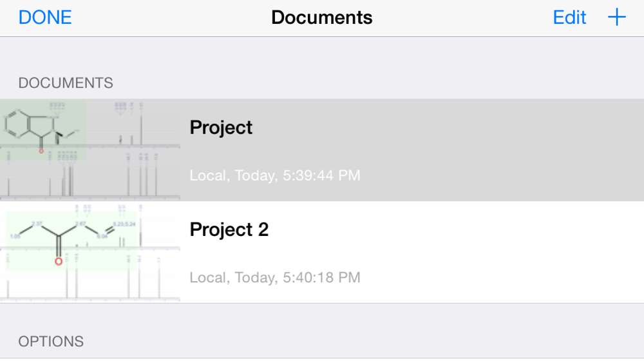Click the Local, Today, 5:40:18 PM timestamp
Viewport: 644px width, 363px height.
click(x=275, y=277)
